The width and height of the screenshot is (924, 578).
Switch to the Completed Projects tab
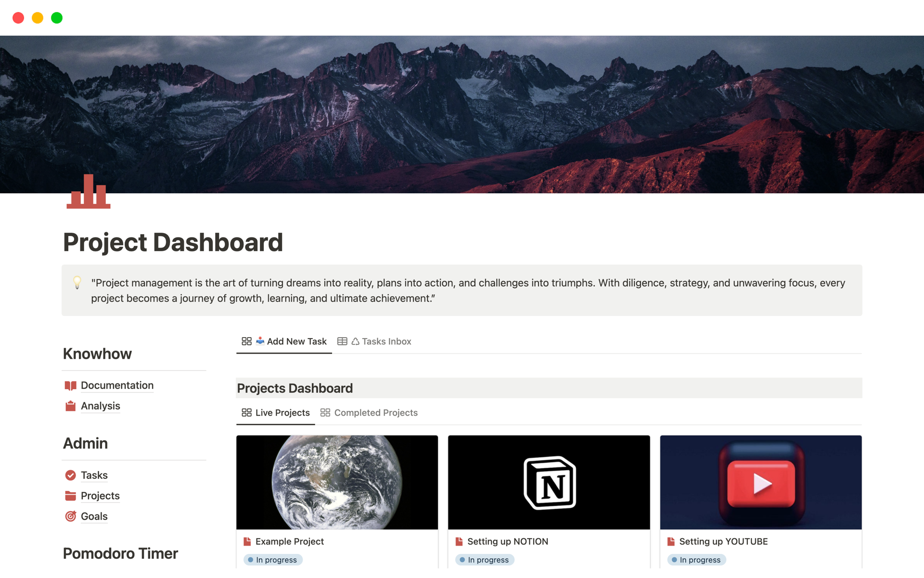(x=376, y=412)
